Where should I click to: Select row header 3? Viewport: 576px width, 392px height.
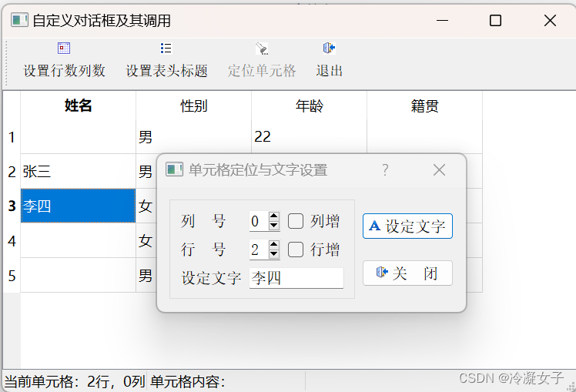[x=12, y=206]
